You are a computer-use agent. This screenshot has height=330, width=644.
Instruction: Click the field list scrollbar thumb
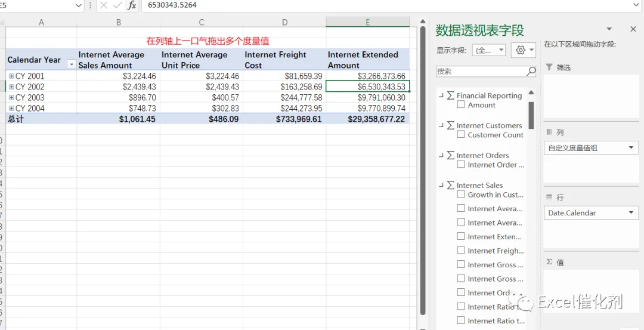pos(531,115)
